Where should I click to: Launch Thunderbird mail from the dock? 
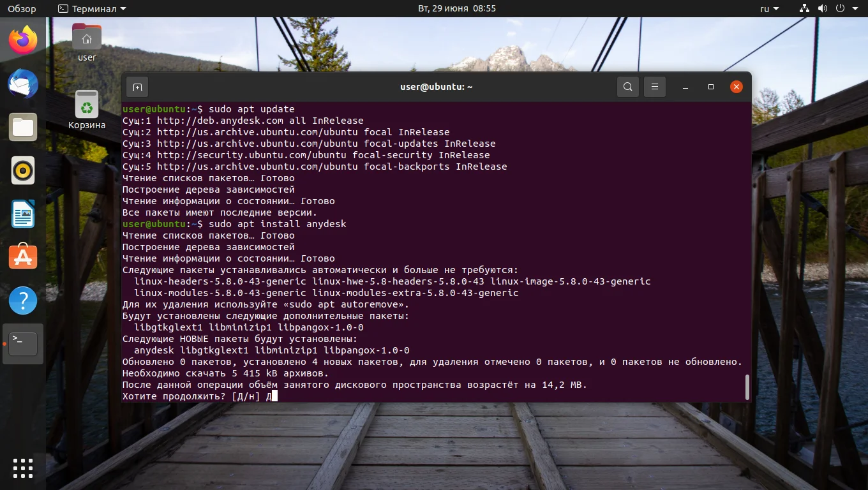pyautogui.click(x=23, y=84)
